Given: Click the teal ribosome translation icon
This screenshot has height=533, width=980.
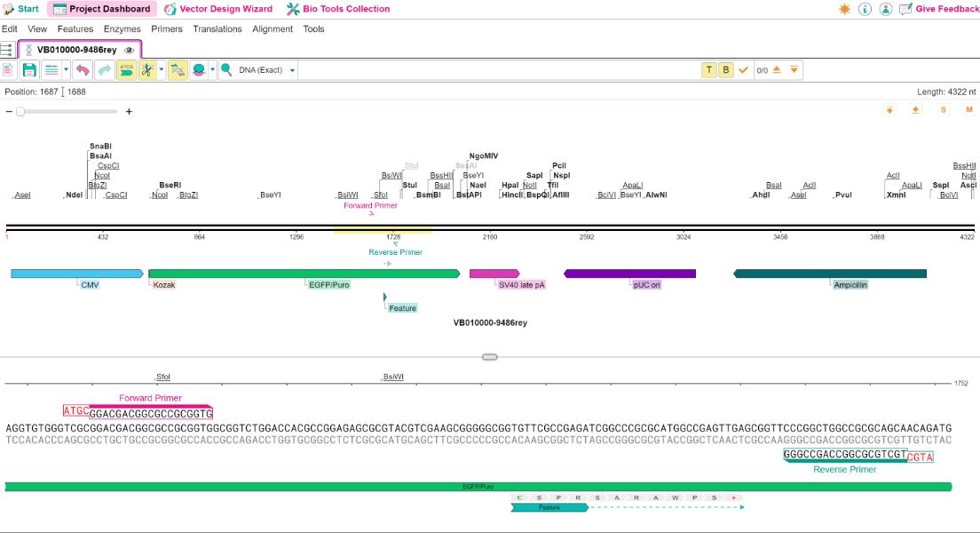Looking at the screenshot, I should [199, 70].
